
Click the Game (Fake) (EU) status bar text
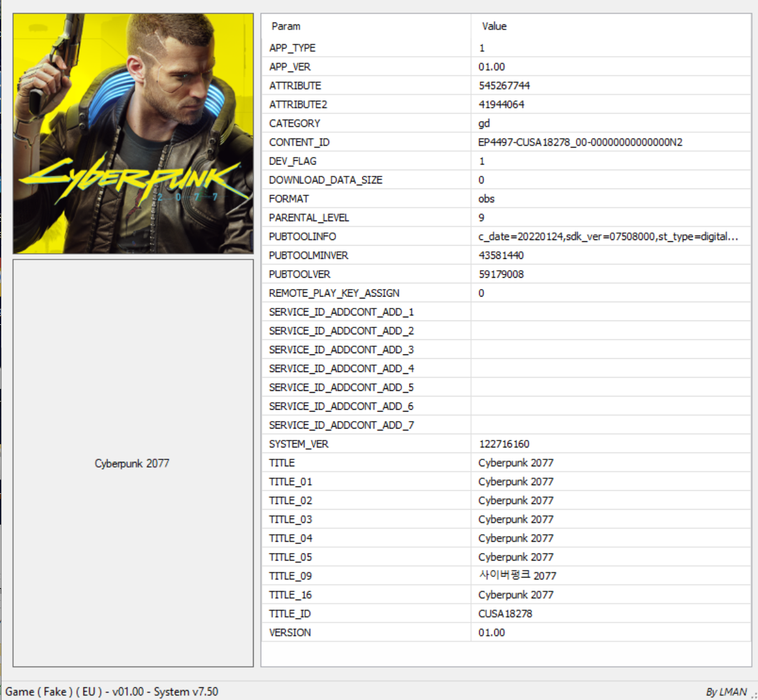coord(112,691)
